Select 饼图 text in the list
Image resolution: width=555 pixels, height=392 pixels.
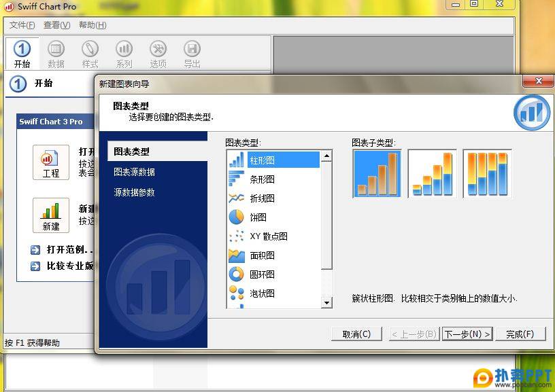tap(258, 217)
